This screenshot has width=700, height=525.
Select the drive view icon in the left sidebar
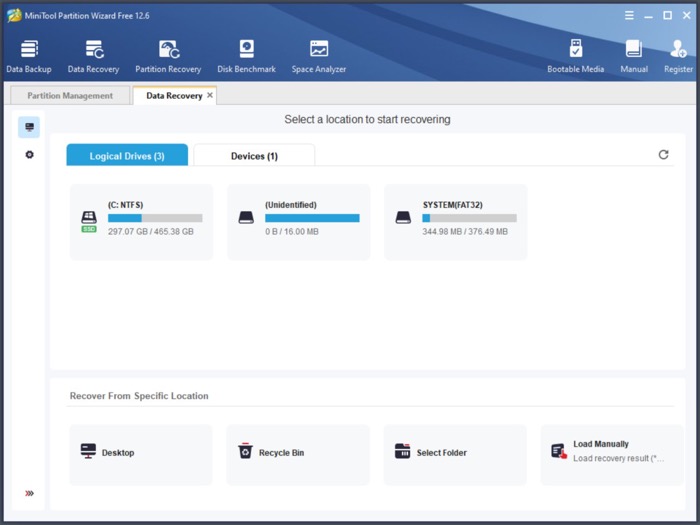coord(29,127)
